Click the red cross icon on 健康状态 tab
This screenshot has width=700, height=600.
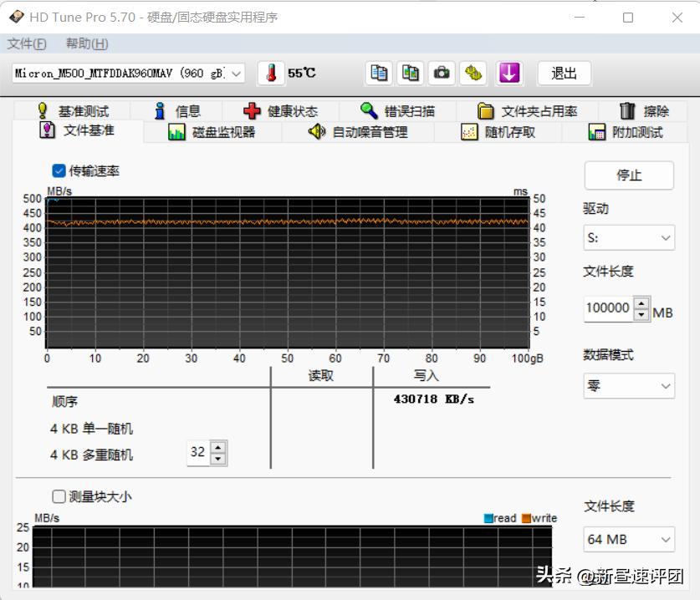(253, 109)
